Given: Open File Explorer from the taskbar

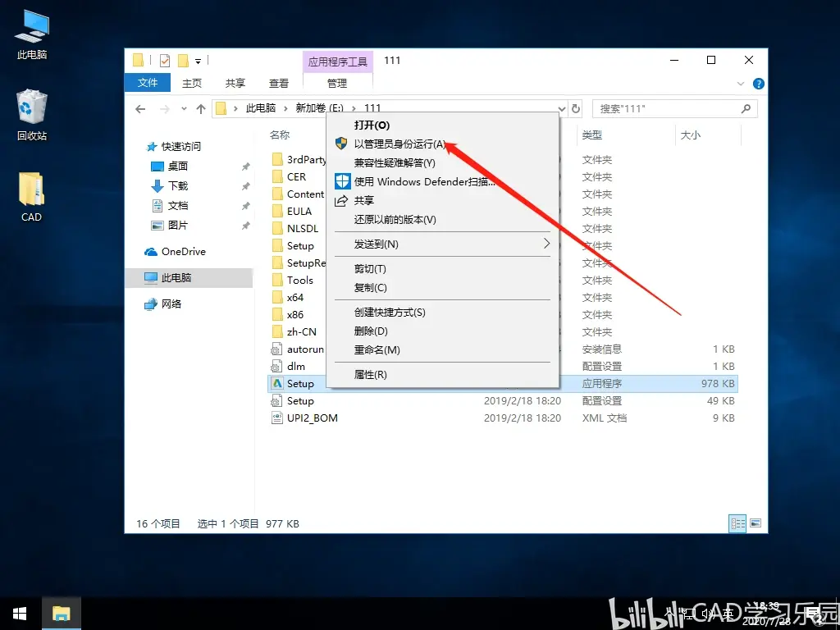Looking at the screenshot, I should click(x=62, y=614).
